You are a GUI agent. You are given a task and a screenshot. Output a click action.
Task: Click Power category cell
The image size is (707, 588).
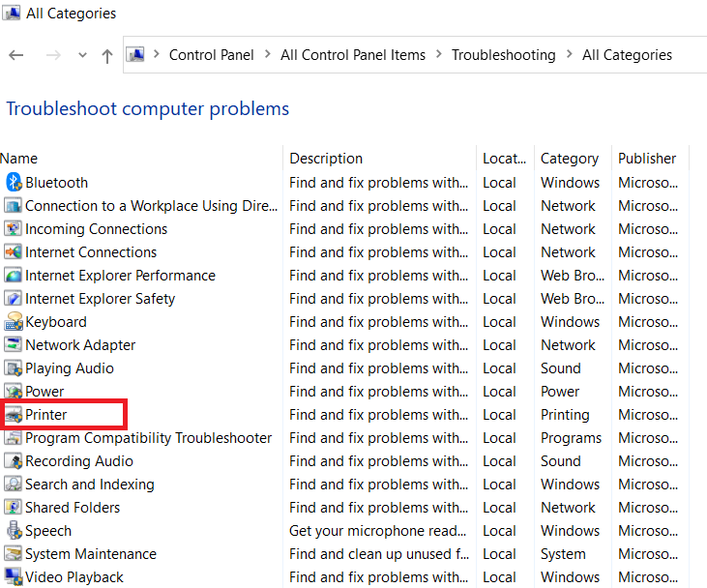[x=560, y=392]
